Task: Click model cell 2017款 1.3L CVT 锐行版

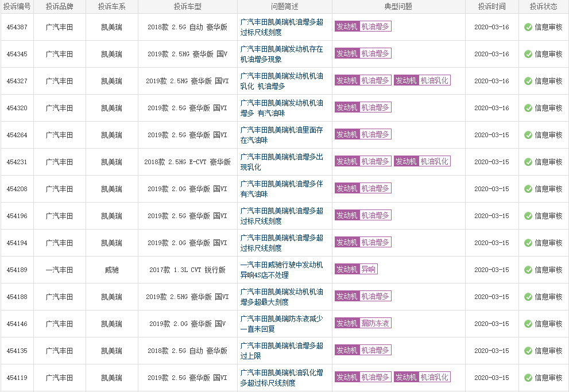Action: coord(187,270)
